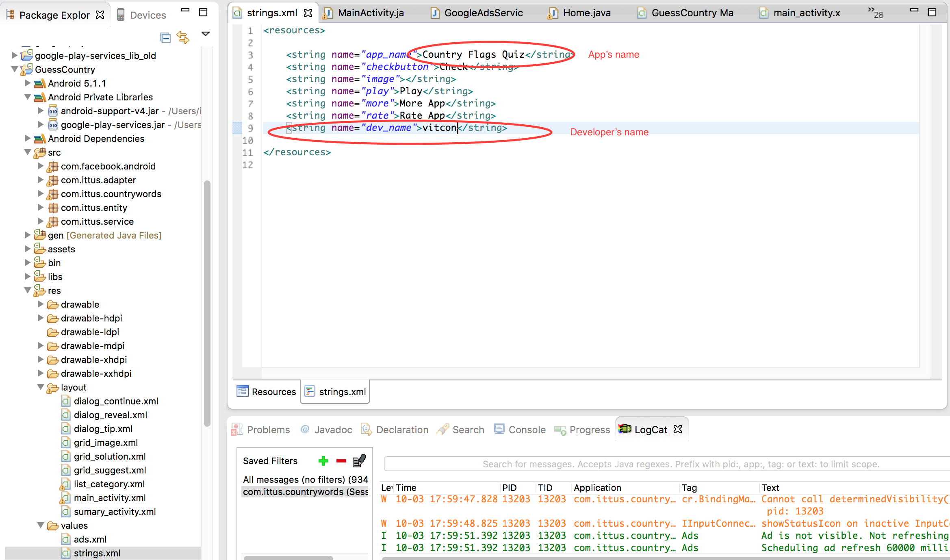This screenshot has height=560, width=950.
Task: Click Package Explorer vertical scrollbar thumb
Action: 207,303
